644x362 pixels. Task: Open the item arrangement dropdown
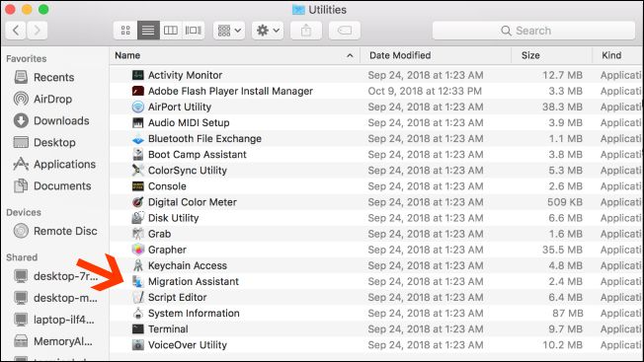pos(229,31)
